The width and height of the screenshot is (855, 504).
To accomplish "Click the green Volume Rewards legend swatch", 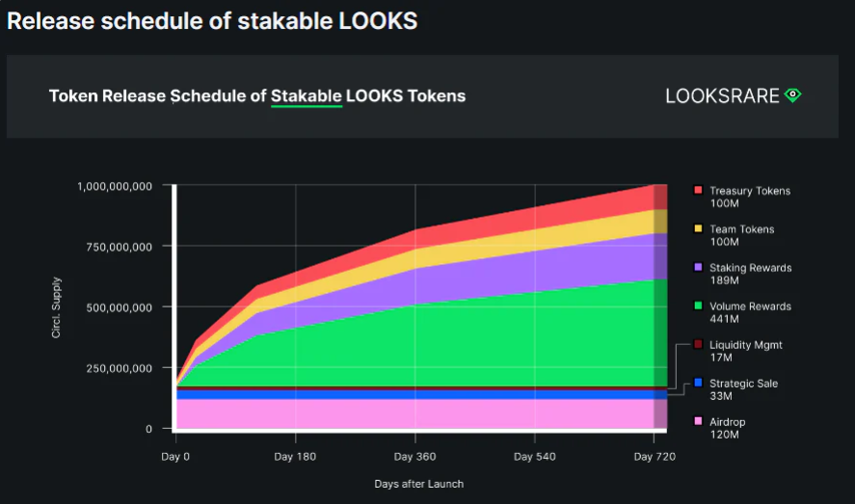I will click(x=698, y=306).
